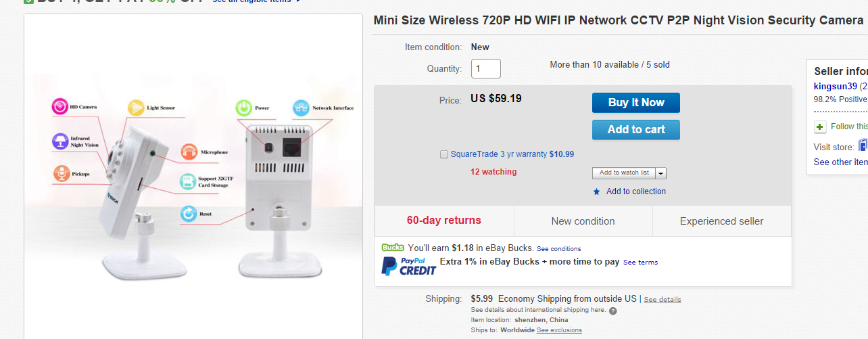Screen dimensions: 868x339
Task: Open seller kingsun39's profile link
Action: coord(835,86)
